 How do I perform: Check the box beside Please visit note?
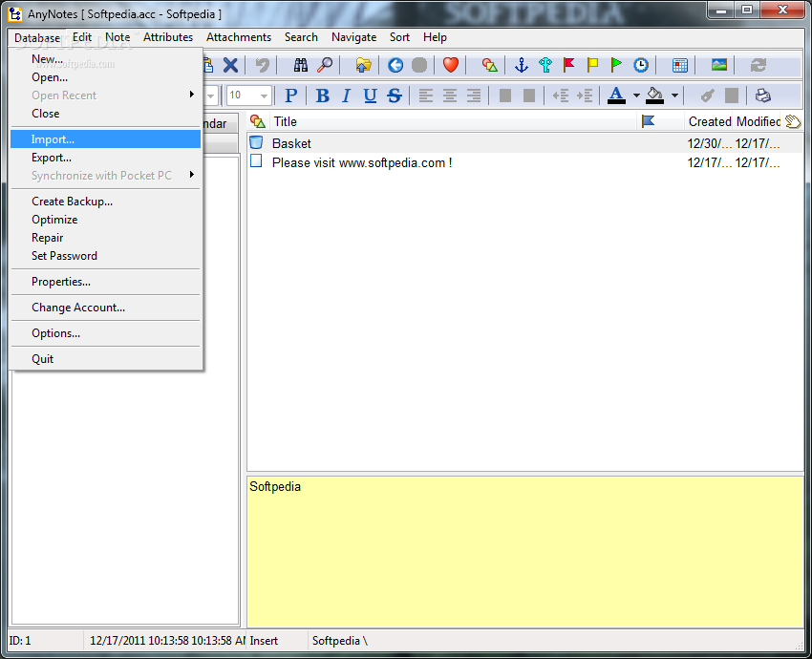pos(256,161)
